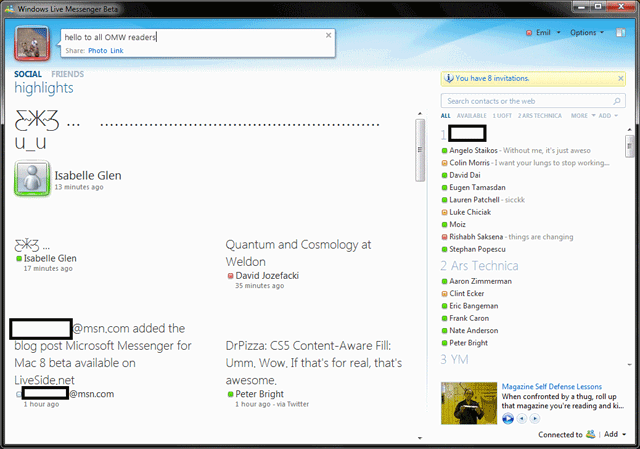Open Isabelle Glen 13 minutes ago post
Viewport: 640px width, 449px height.
pos(88,176)
